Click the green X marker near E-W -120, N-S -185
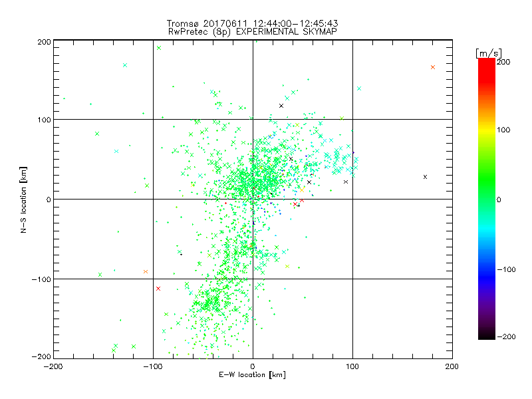 [x=134, y=346]
